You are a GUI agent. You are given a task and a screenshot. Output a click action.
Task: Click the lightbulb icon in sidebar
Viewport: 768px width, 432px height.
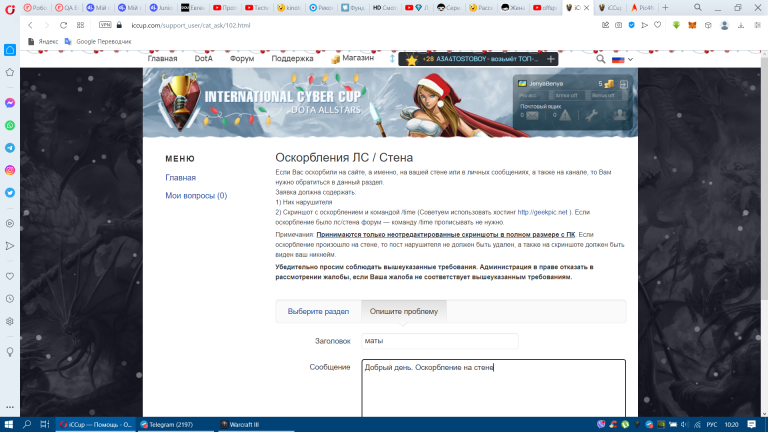tap(10, 352)
